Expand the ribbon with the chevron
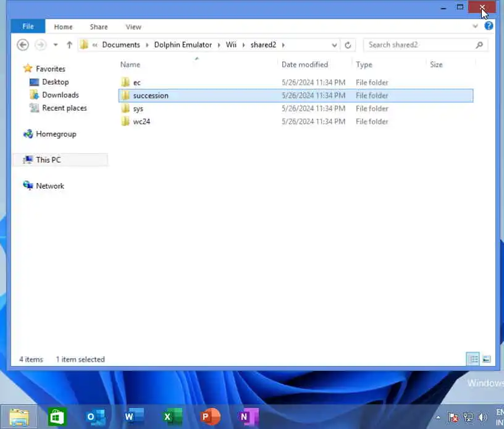This screenshot has height=429, width=504. tap(475, 26)
